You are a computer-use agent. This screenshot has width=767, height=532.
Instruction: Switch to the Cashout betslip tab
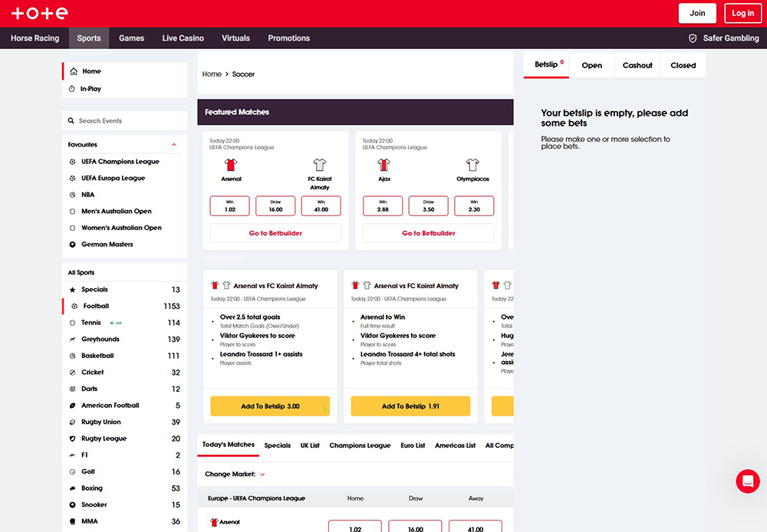(637, 66)
